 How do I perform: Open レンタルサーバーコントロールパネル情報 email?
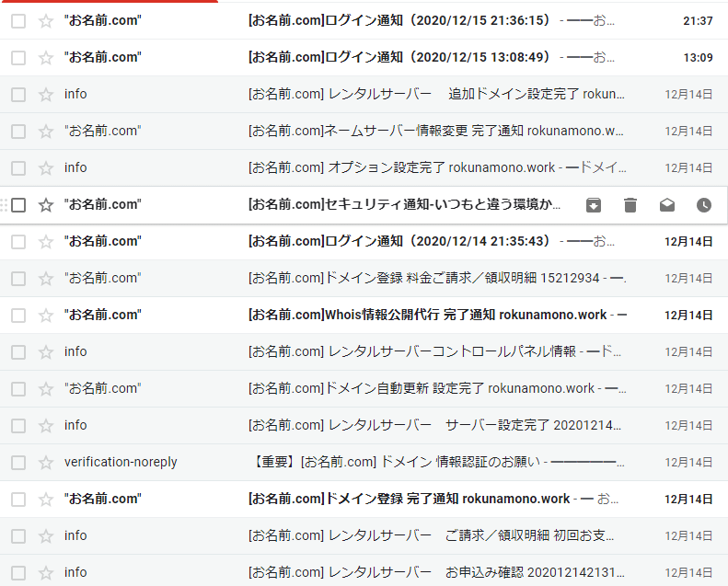coord(364,352)
